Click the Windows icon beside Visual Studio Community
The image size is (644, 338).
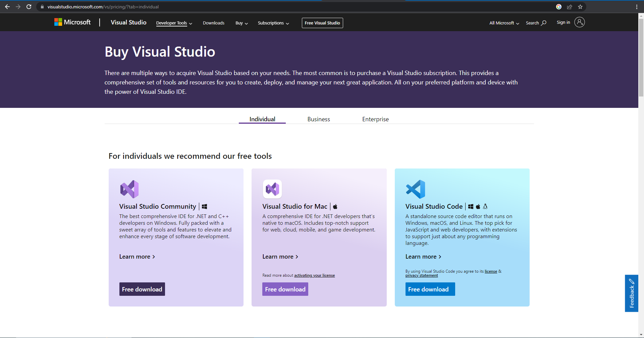point(204,207)
